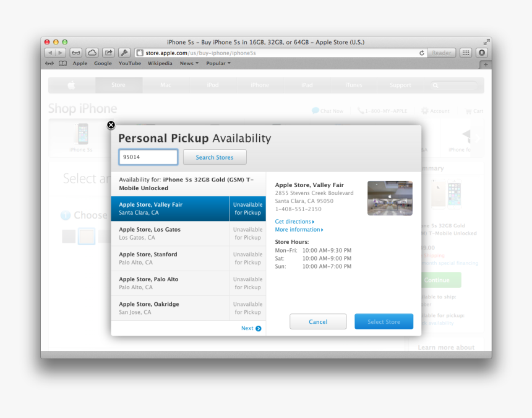Image resolution: width=532 pixels, height=418 pixels.
Task: Click the 'Store Hours:' label
Action: point(292,242)
